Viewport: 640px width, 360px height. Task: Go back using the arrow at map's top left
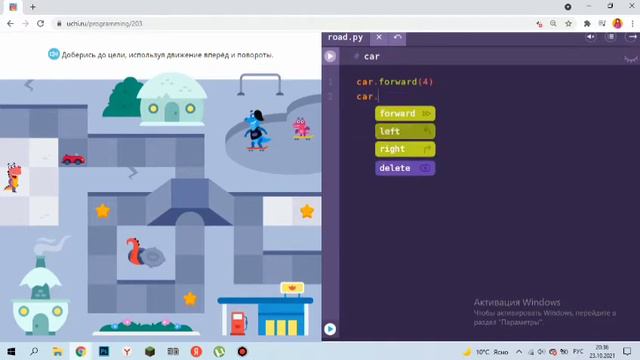click(29, 85)
